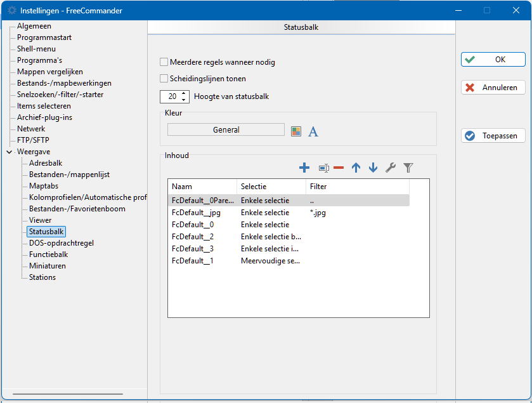532x403 pixels.
Task: Open the background color picker icon
Action: (x=296, y=131)
